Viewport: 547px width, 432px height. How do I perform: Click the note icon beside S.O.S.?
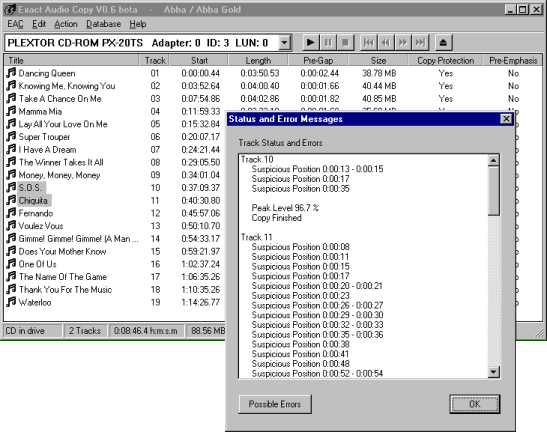point(11,187)
